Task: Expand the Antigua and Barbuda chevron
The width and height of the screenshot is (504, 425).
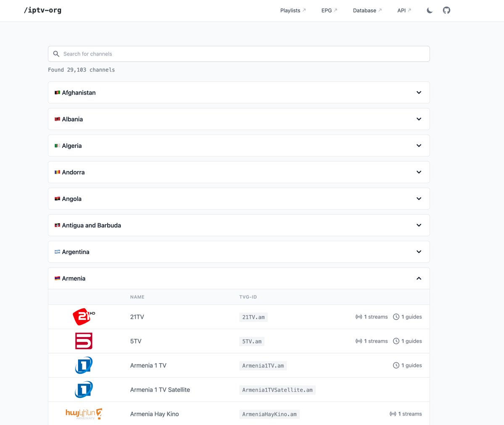Action: click(x=419, y=225)
